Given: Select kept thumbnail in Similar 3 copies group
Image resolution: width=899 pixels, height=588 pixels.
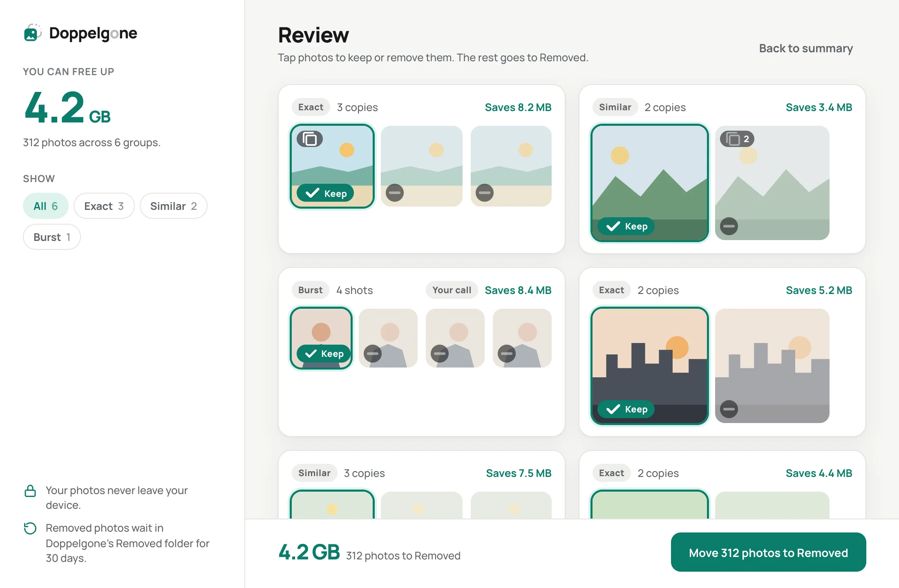Looking at the screenshot, I should click(x=332, y=505).
